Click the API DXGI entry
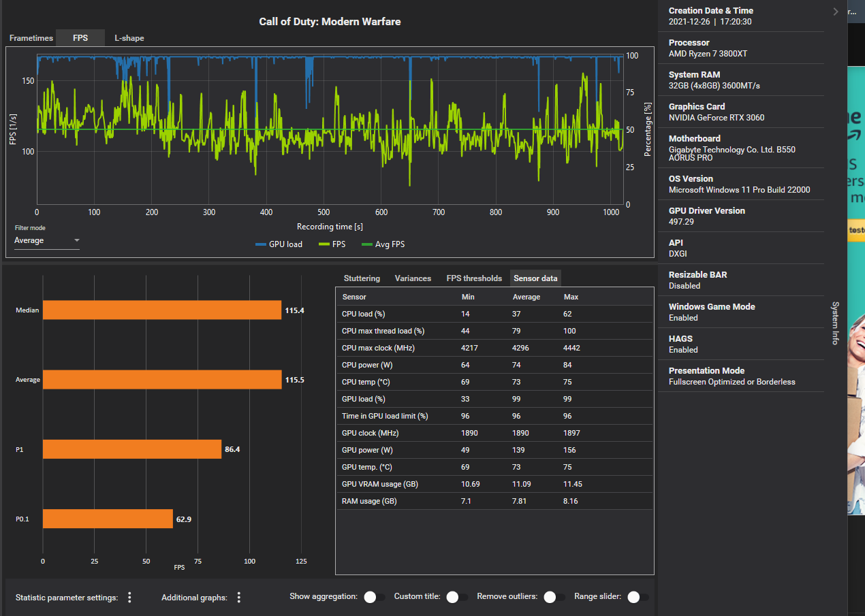This screenshot has height=616, width=865. point(678,254)
